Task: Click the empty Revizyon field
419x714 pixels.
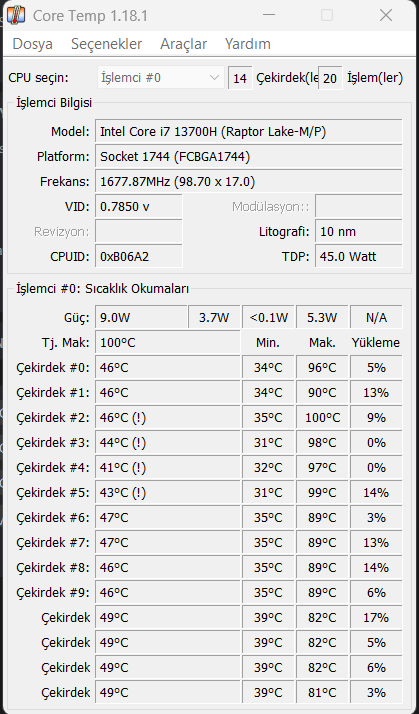Action: 139,232
